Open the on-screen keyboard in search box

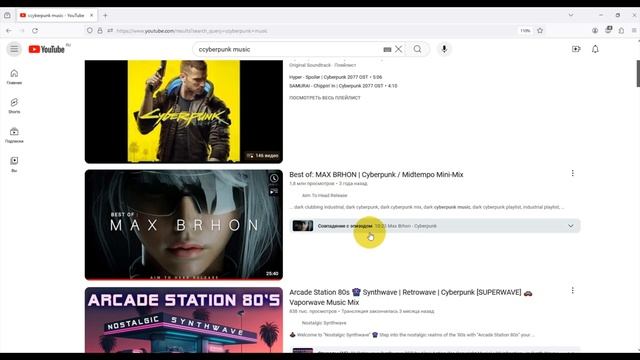pyautogui.click(x=387, y=49)
